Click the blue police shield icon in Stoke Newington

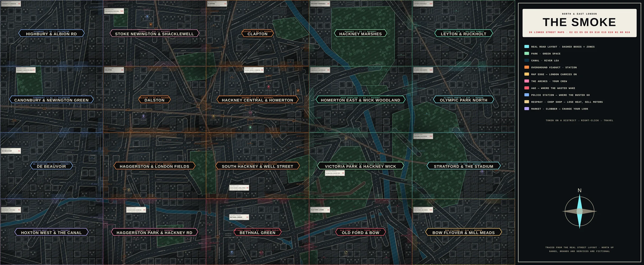point(147,17)
